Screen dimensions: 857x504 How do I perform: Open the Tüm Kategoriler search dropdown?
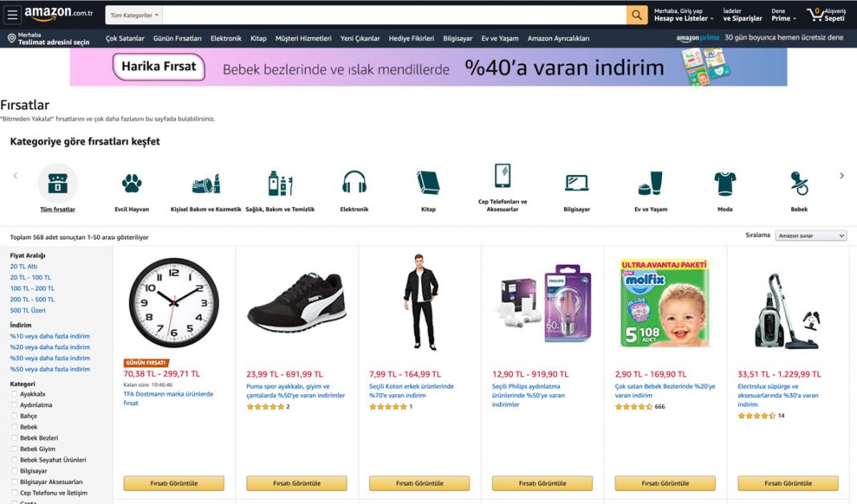[135, 15]
